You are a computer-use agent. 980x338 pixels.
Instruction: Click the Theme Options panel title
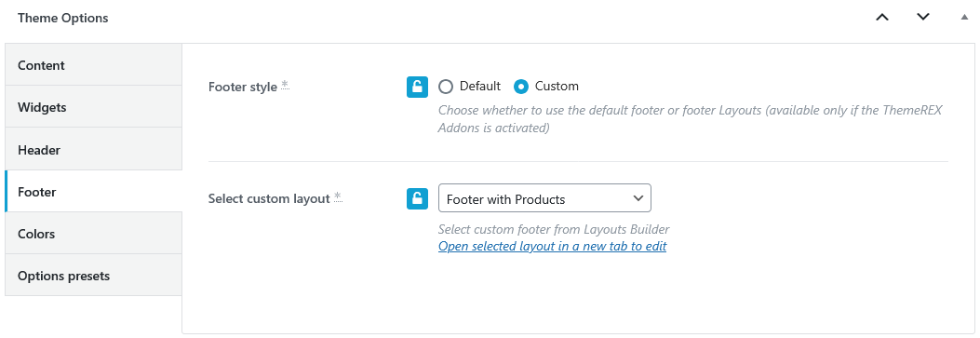click(x=63, y=18)
